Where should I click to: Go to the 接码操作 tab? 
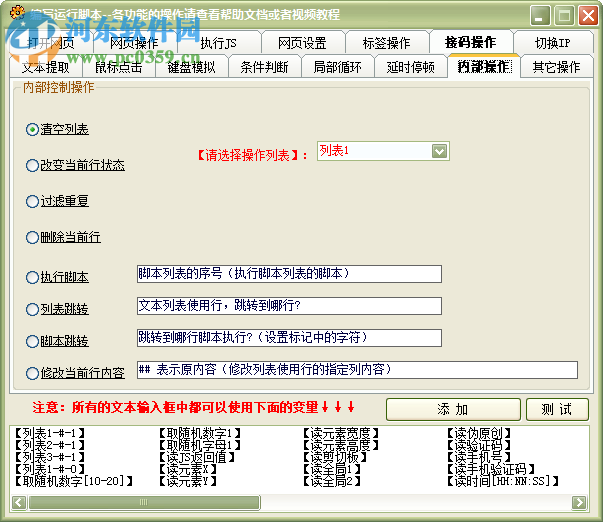pyautogui.click(x=471, y=42)
